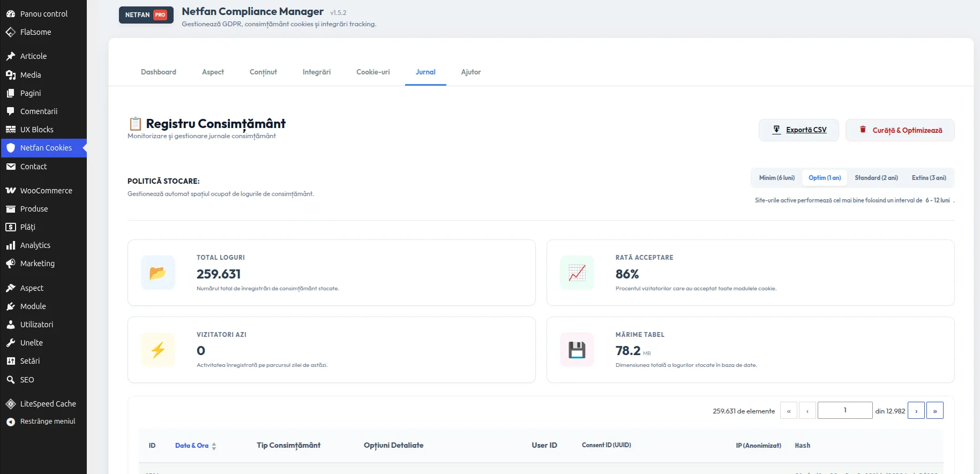The height and width of the screenshot is (474, 980).
Task: Click the Exportă CSV button
Action: (799, 130)
